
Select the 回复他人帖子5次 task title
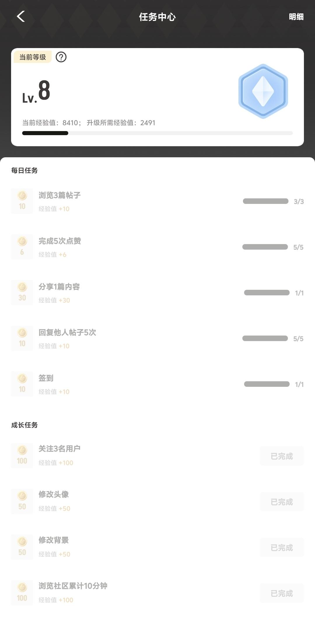pyautogui.click(x=67, y=332)
